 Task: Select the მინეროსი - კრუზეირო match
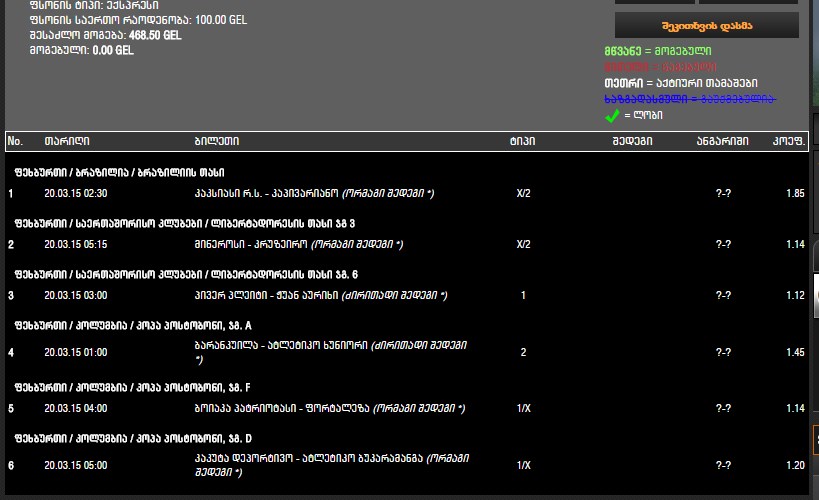click(x=299, y=245)
